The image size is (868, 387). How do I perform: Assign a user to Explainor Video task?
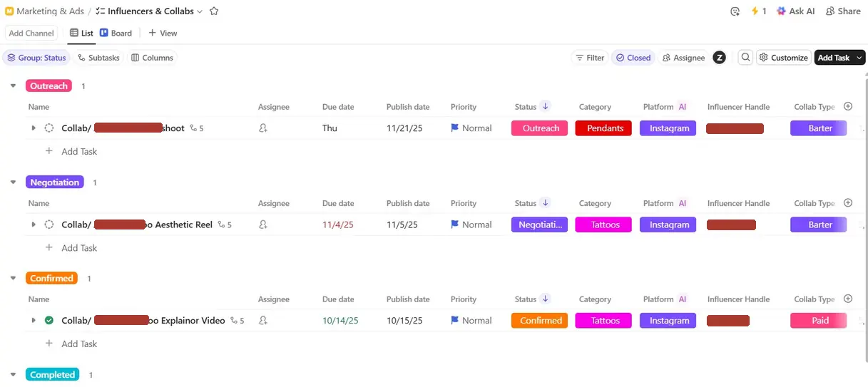(263, 321)
